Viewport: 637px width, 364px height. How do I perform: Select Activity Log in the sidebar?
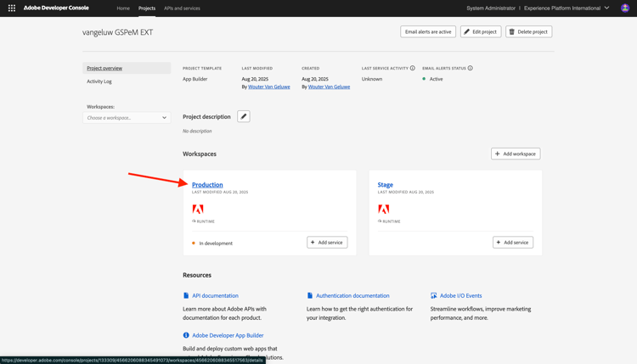99,81
